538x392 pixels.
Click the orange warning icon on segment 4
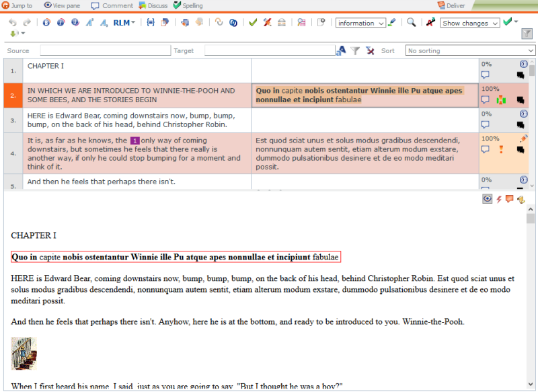(501, 149)
